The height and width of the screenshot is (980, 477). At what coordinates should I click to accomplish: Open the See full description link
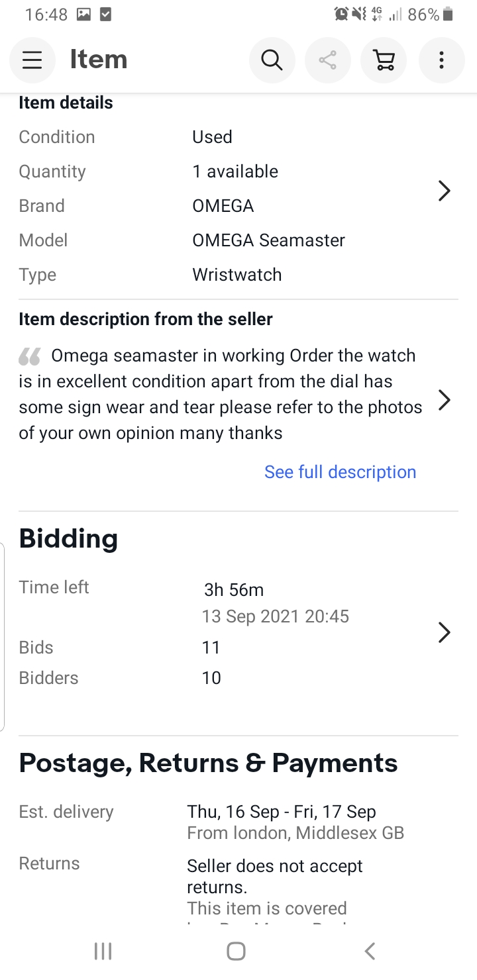click(340, 472)
